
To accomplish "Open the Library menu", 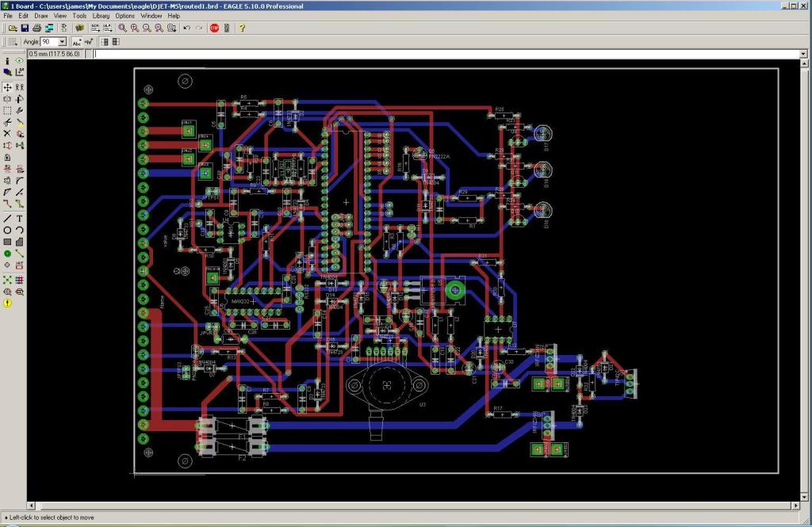I will pyautogui.click(x=101, y=16).
